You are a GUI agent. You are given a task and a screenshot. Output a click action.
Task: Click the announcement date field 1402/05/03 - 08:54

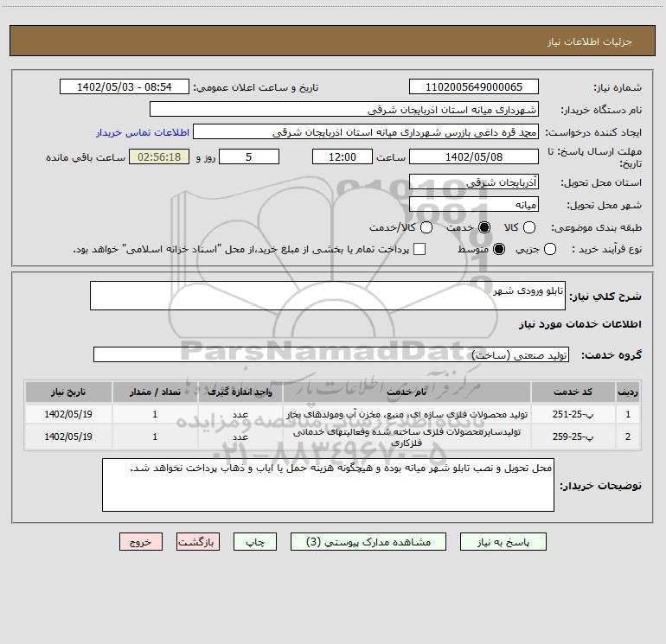(124, 87)
